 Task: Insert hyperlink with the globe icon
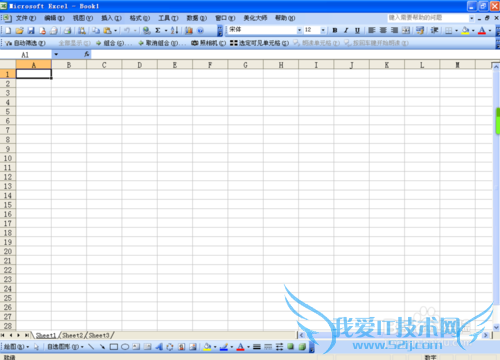coord(146,31)
